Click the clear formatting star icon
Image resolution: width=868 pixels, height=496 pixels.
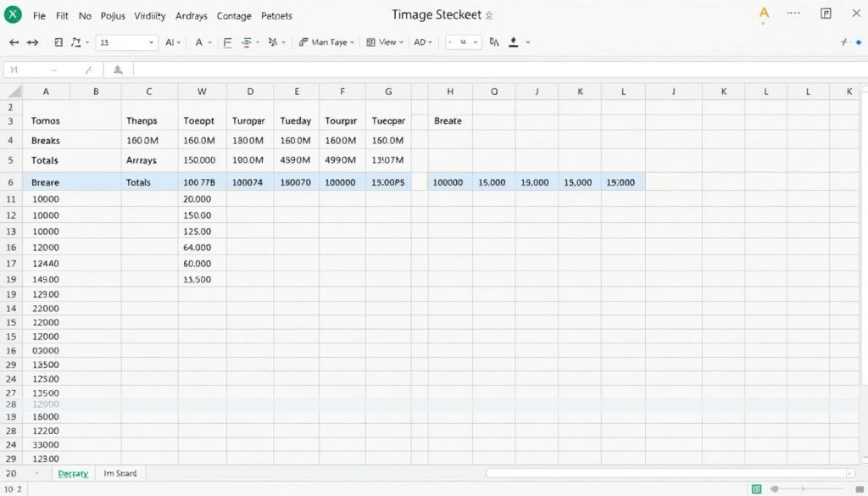tap(272, 42)
